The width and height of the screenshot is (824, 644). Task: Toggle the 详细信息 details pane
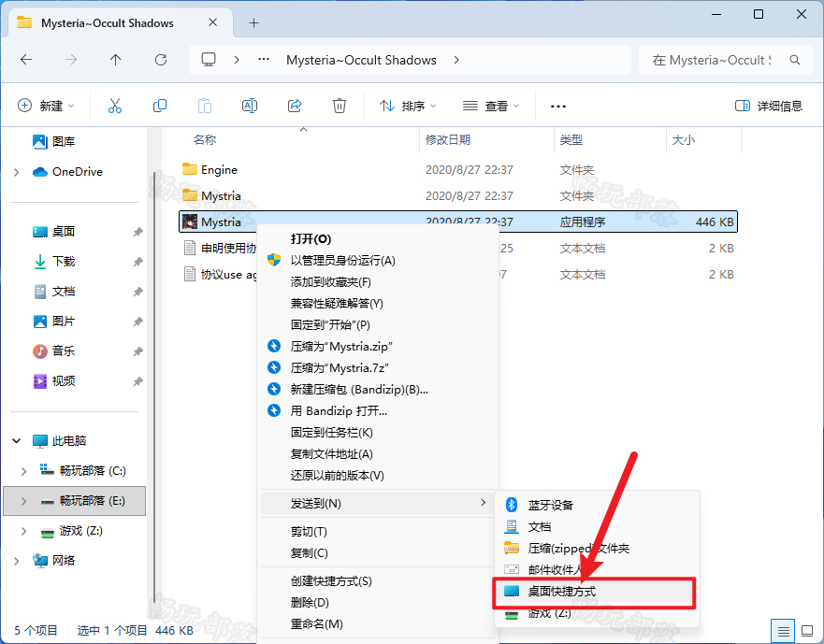pos(769,107)
